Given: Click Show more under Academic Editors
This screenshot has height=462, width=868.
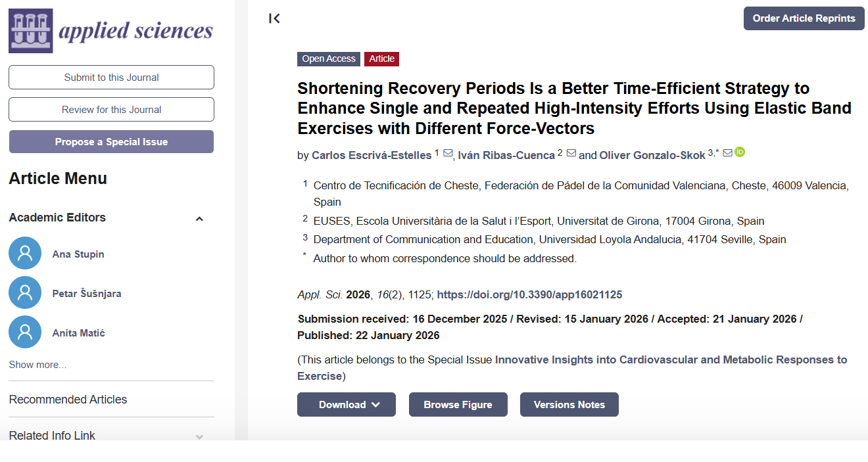Looking at the screenshot, I should pos(37,365).
